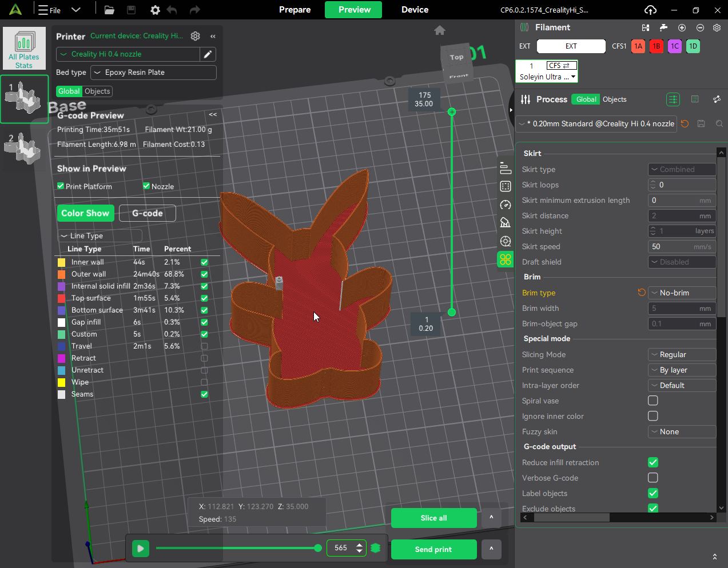Click the share-nodes icon in the Process header
The image size is (728, 568).
(717, 99)
